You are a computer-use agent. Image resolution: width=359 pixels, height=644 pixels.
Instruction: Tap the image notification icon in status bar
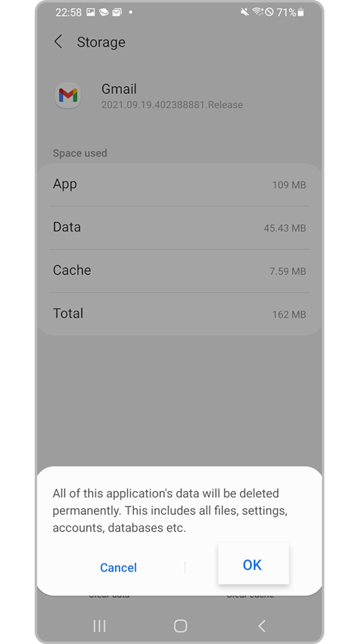tap(91, 13)
